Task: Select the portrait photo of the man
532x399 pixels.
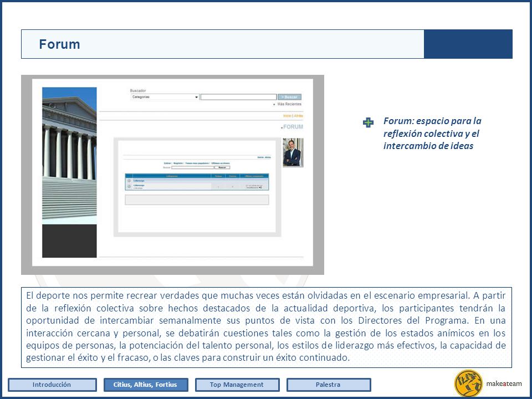Action: pyautogui.click(x=293, y=152)
